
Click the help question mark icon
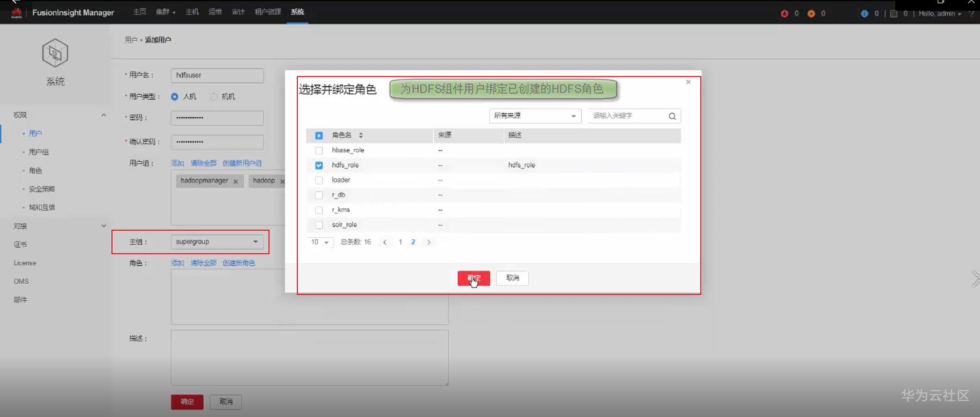tap(971, 13)
